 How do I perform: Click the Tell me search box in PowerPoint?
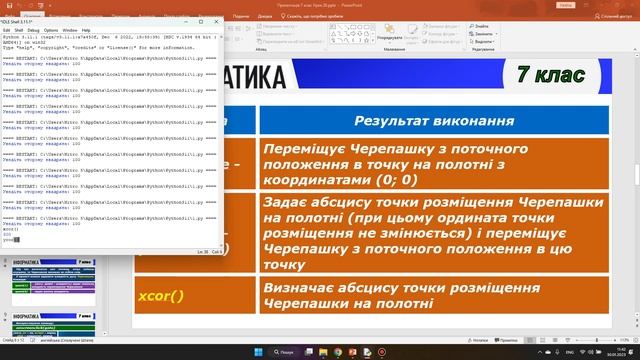click(x=312, y=16)
